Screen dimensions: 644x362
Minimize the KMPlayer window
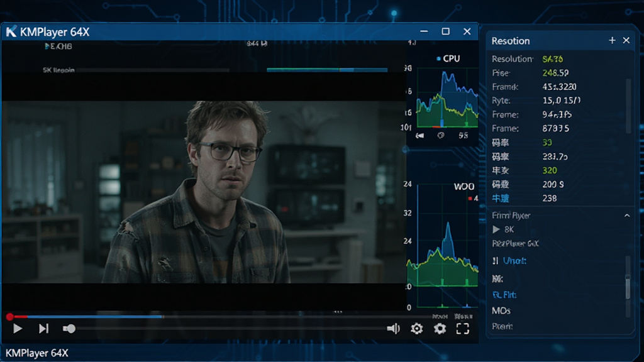click(x=425, y=31)
